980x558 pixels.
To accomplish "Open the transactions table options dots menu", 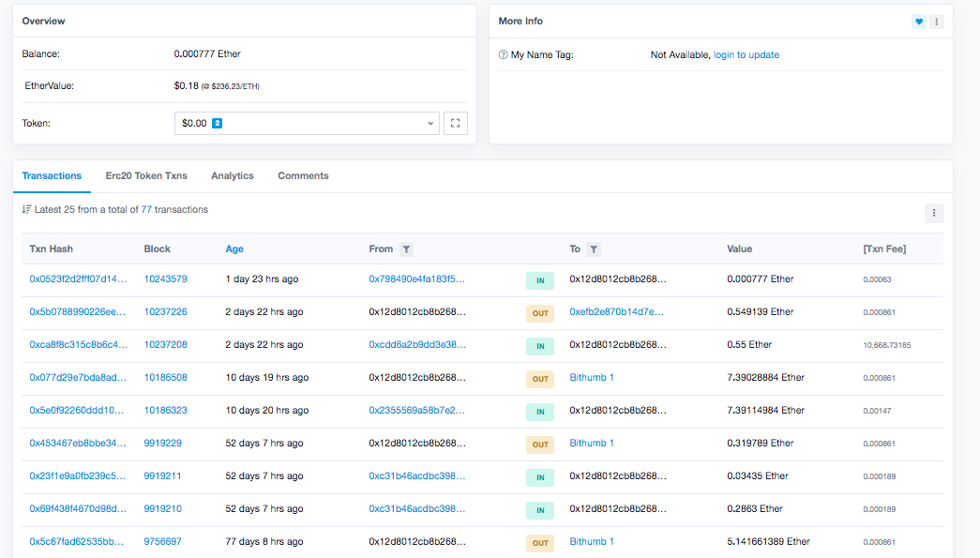I will (x=934, y=213).
